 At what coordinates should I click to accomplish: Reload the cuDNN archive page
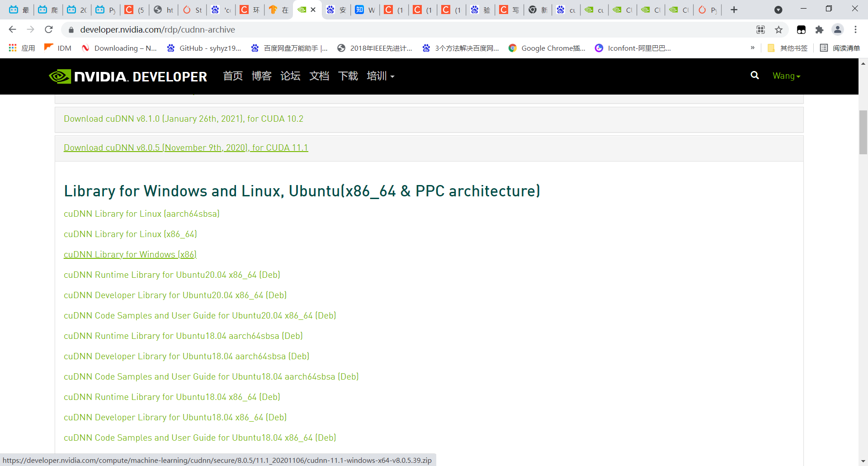[49, 29]
